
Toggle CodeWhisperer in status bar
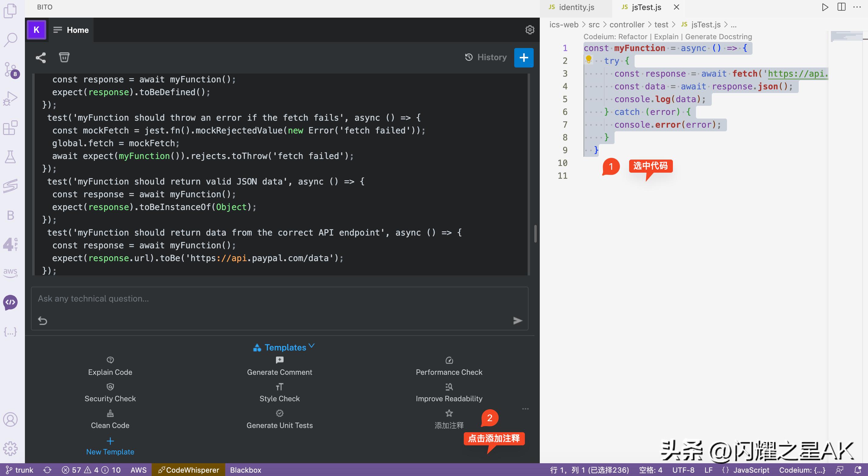[188, 470]
